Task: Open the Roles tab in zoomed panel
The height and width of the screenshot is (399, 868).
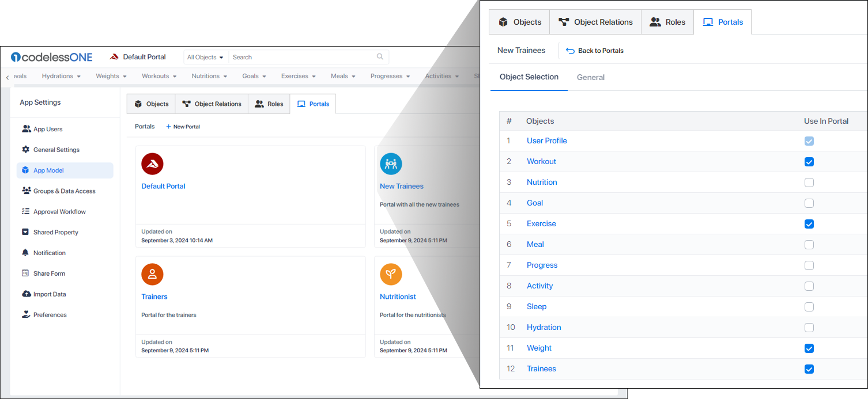Action: 667,22
